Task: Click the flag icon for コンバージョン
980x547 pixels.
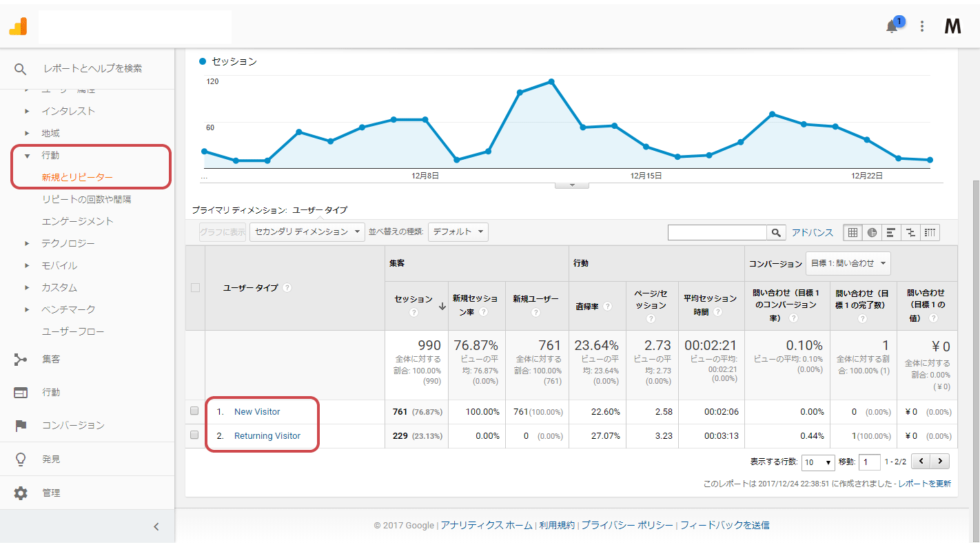Action: [21, 426]
